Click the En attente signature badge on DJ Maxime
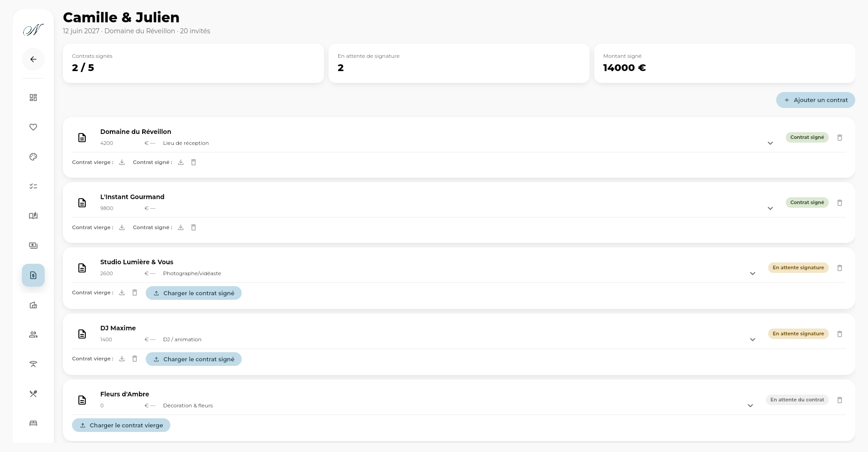This screenshot has width=868, height=452. click(x=798, y=334)
